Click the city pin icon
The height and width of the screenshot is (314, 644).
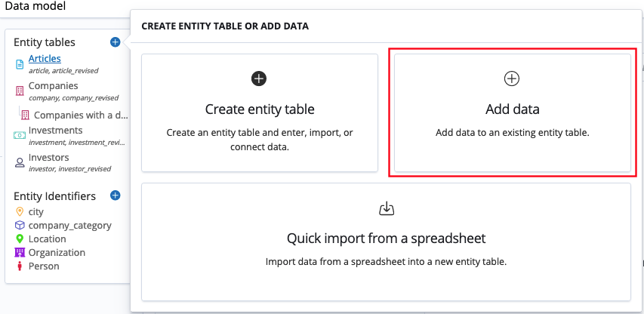point(20,212)
